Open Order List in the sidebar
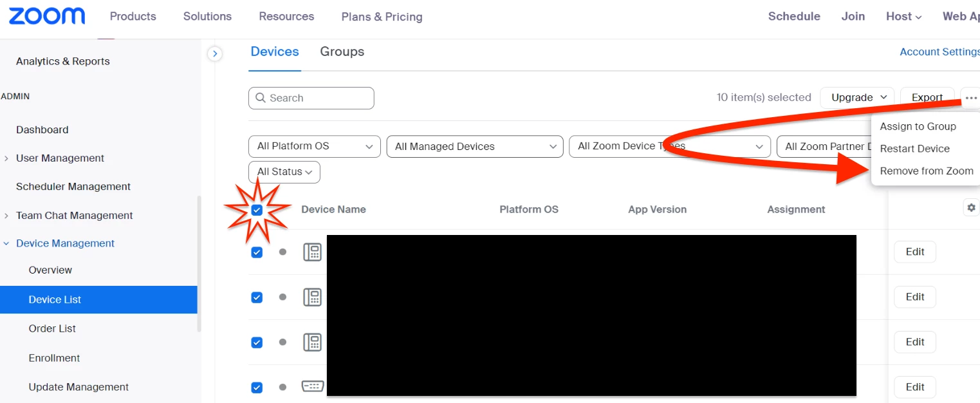Image resolution: width=980 pixels, height=403 pixels. click(x=52, y=329)
